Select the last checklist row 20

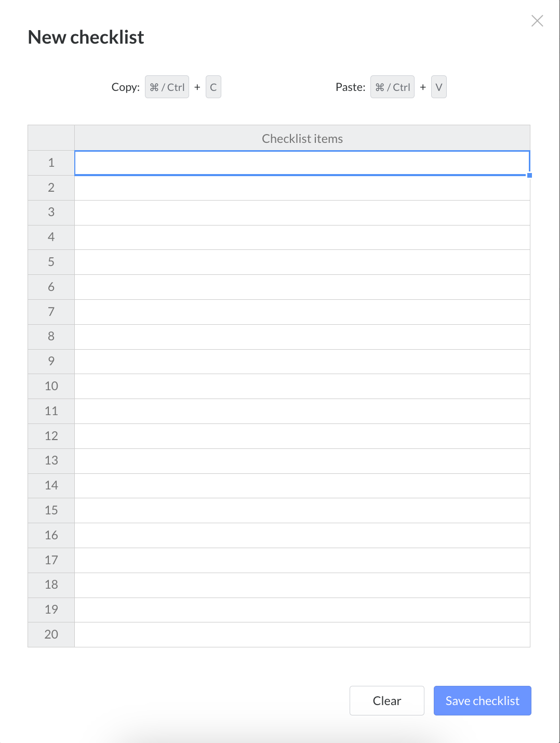(301, 634)
